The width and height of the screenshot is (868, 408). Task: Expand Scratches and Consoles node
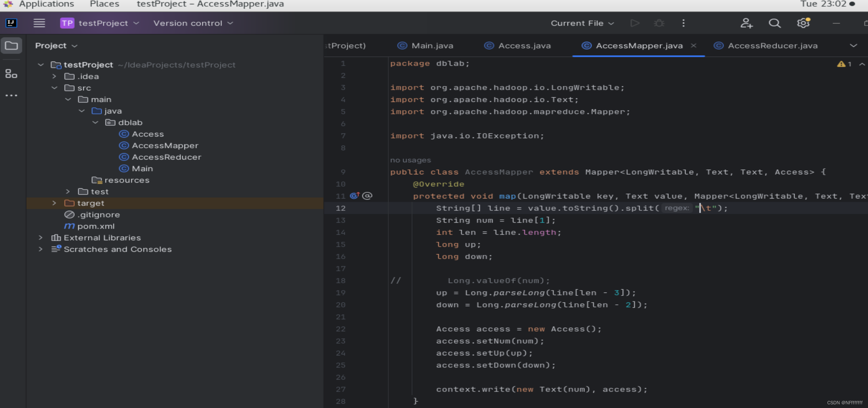[x=41, y=249]
